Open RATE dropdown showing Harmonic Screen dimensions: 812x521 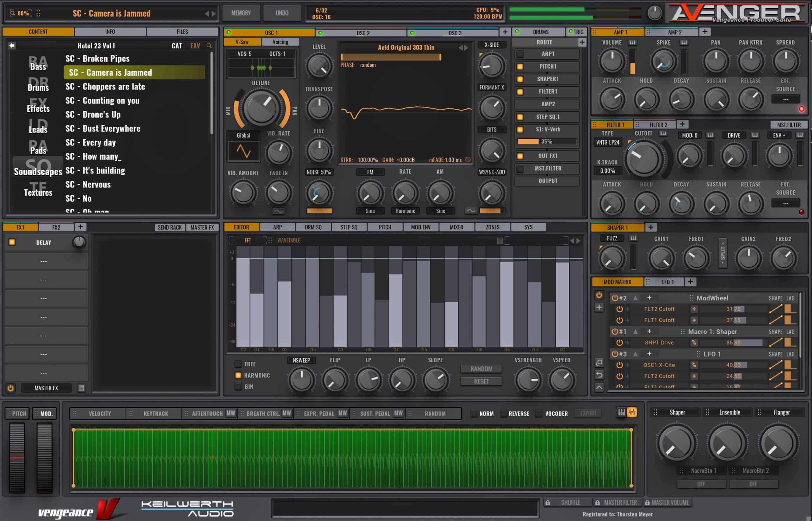[405, 211]
